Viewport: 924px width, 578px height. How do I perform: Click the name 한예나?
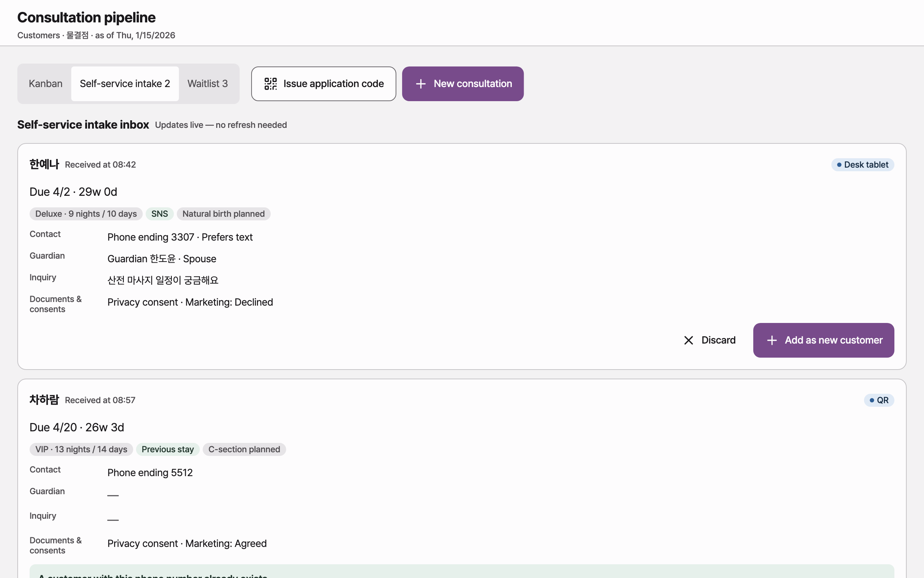(x=44, y=164)
